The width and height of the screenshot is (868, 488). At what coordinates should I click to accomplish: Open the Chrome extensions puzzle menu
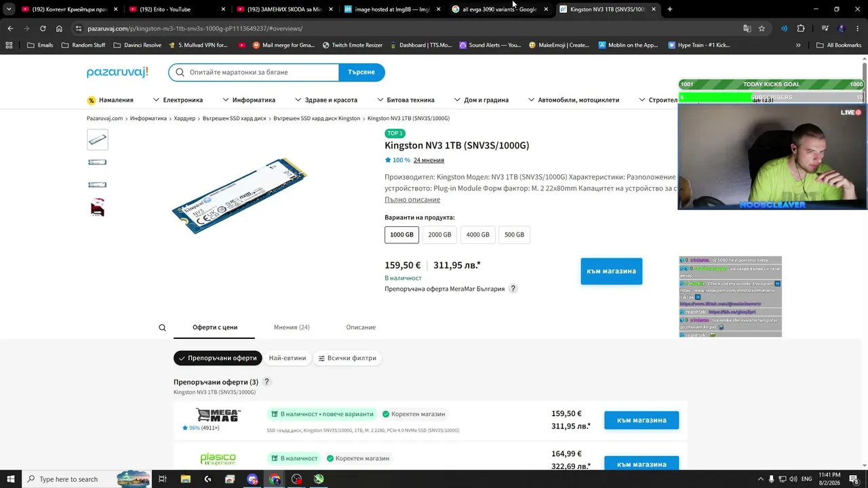coord(801,28)
